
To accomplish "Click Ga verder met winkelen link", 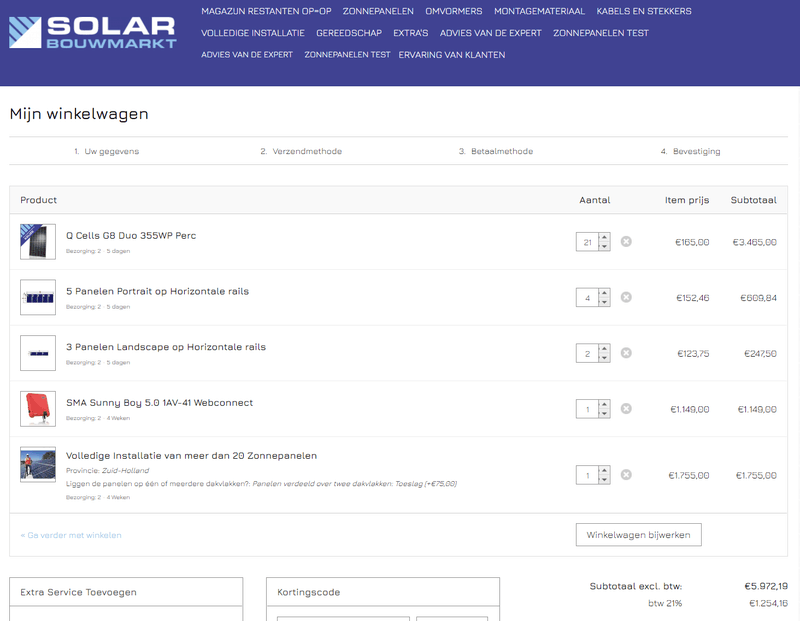I will point(71,535).
